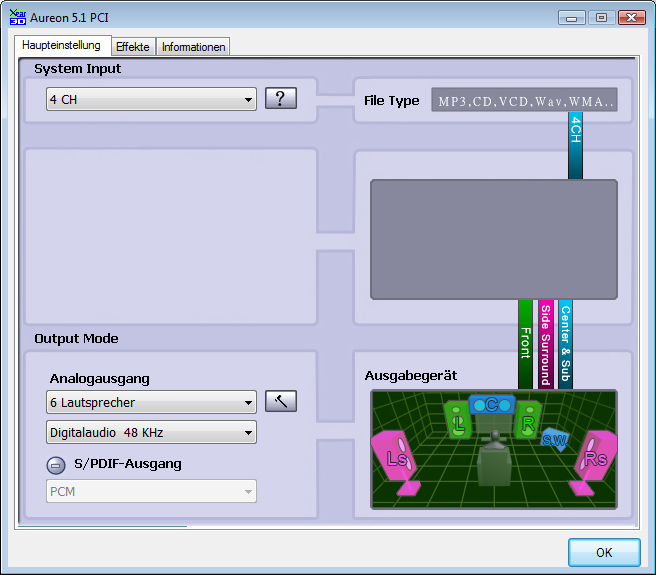Screen dimensions: 656x575
Task: Switch to the Haupteinstellung tab
Action: pos(62,45)
